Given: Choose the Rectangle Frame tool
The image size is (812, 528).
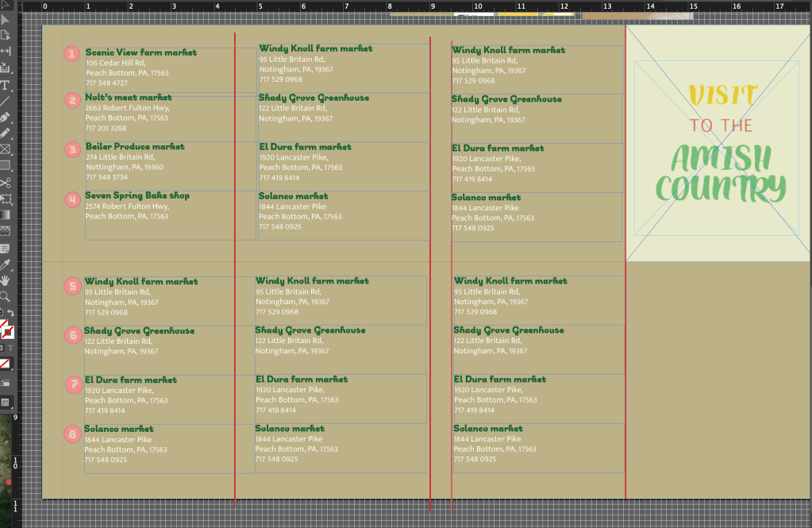Looking at the screenshot, I should [x=5, y=149].
